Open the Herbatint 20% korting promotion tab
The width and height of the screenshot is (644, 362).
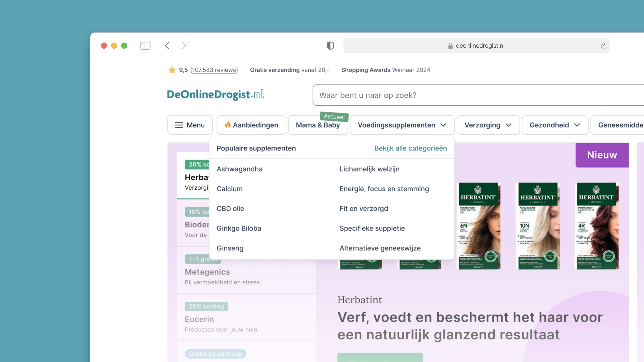pyautogui.click(x=193, y=176)
